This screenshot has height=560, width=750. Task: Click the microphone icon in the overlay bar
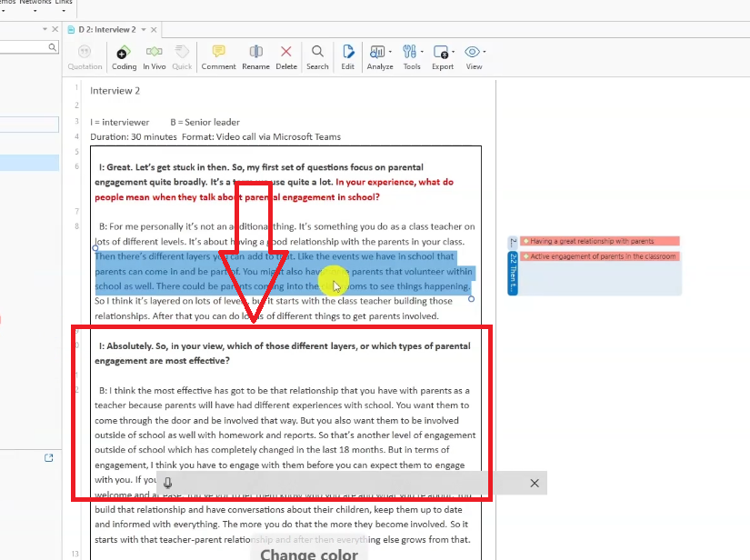[x=167, y=484]
